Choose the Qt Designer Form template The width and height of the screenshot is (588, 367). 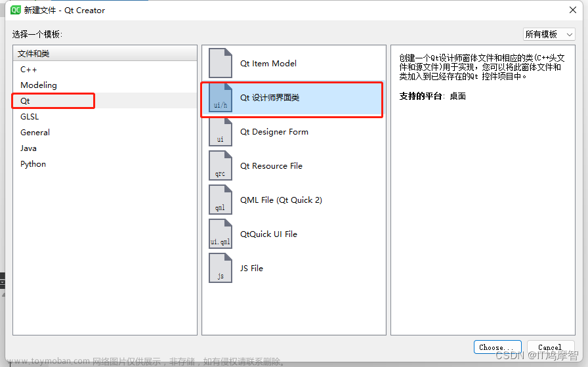point(294,132)
